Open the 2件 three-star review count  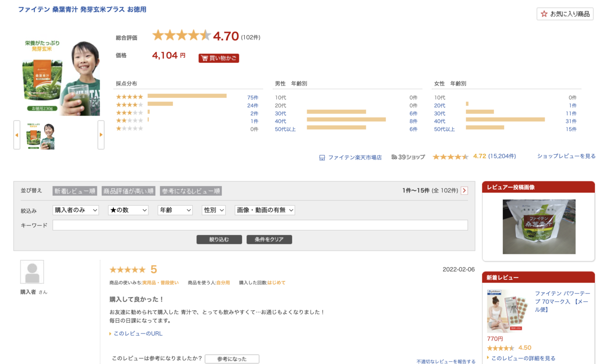click(254, 113)
